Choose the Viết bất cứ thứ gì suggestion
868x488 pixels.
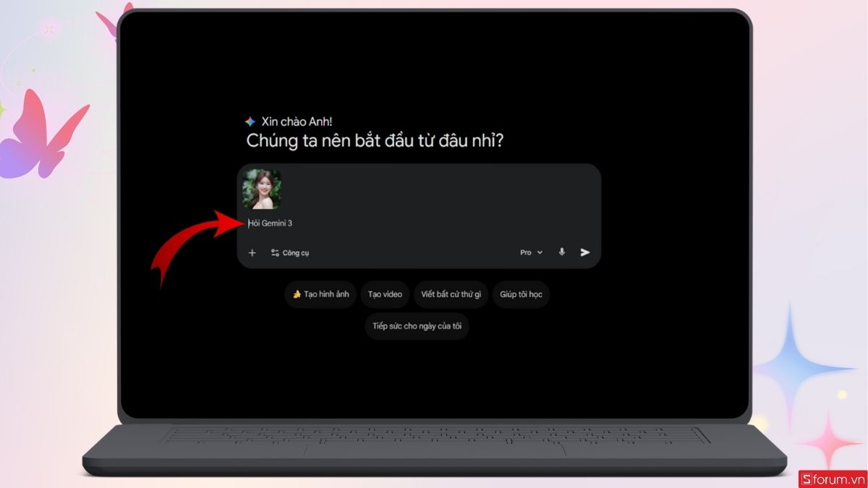tap(451, 294)
